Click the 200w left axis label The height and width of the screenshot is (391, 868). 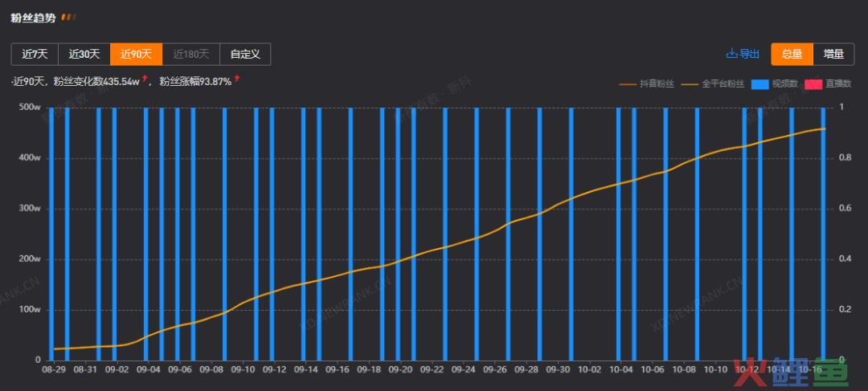31,259
